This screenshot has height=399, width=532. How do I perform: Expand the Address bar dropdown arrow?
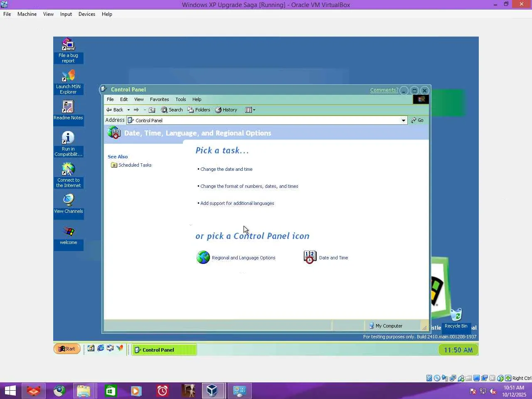click(403, 121)
